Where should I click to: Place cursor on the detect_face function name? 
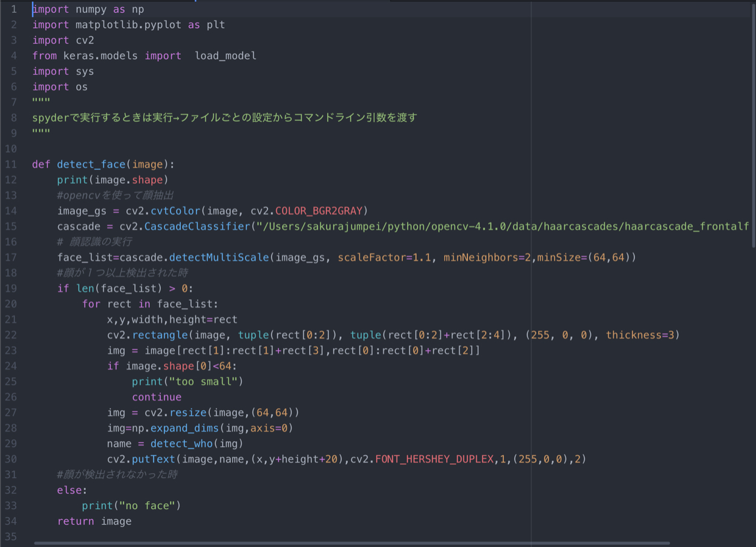click(x=91, y=164)
